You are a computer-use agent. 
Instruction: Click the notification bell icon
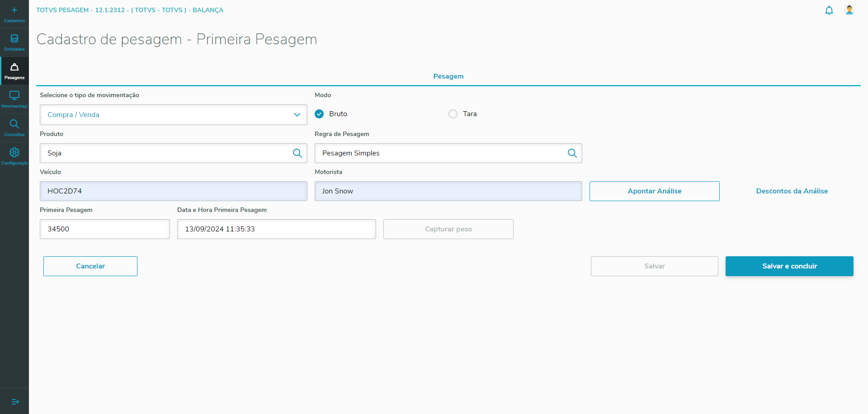(x=829, y=10)
